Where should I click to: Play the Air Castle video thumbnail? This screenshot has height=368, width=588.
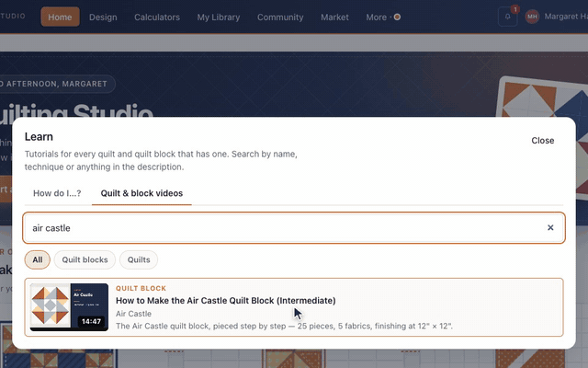coord(70,307)
